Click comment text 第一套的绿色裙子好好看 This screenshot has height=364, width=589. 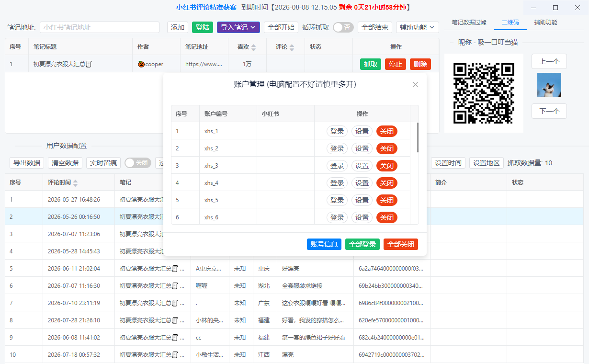click(314, 338)
